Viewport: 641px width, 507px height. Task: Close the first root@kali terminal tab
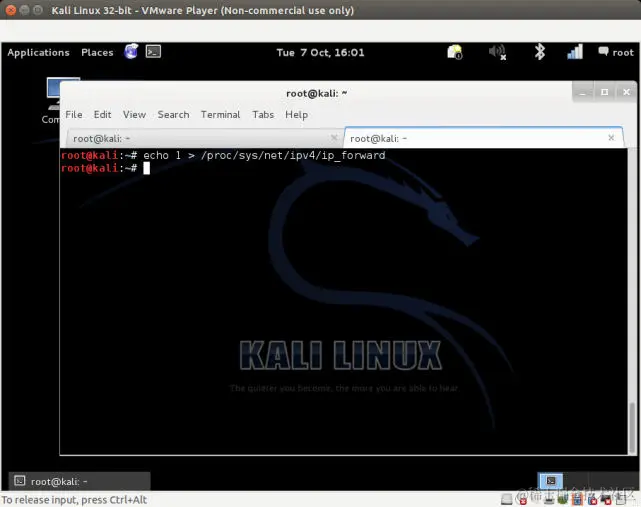(334, 138)
